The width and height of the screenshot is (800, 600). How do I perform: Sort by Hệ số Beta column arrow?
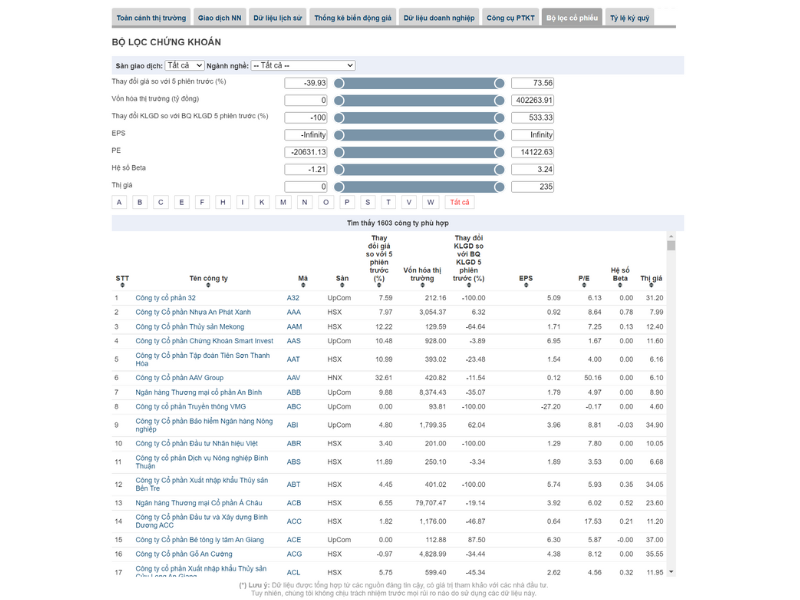point(620,286)
